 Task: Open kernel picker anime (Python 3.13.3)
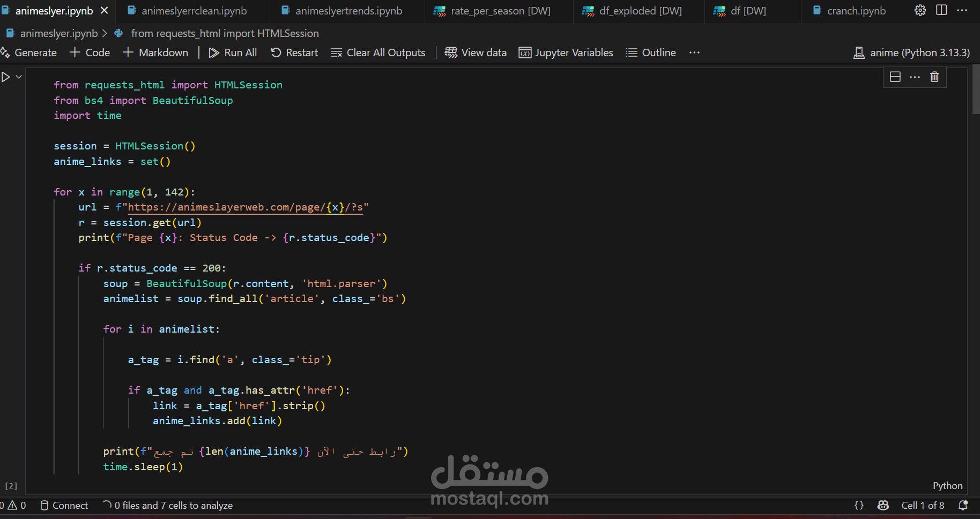[911, 52]
